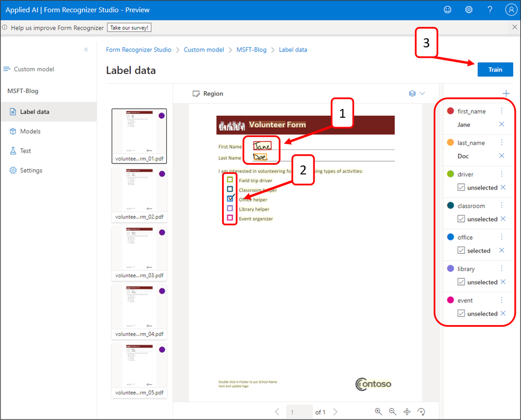The height and width of the screenshot is (420, 521).
Task: Open office field options menu
Action: (x=502, y=237)
